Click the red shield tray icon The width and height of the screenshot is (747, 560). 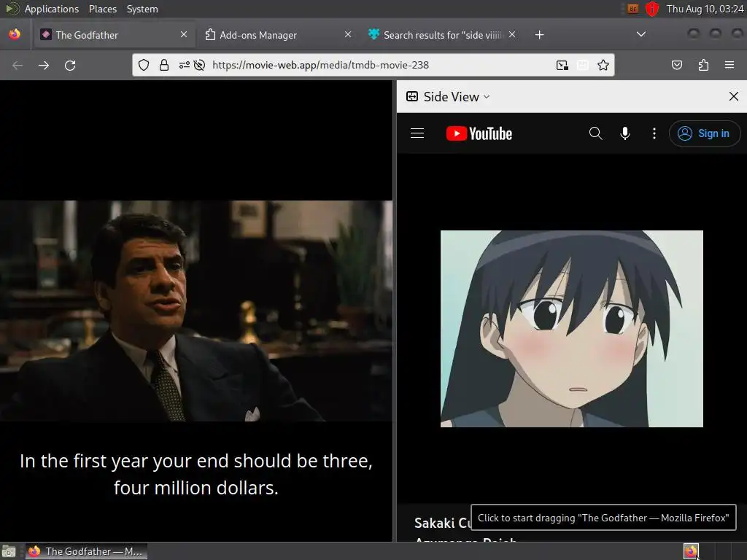click(651, 9)
